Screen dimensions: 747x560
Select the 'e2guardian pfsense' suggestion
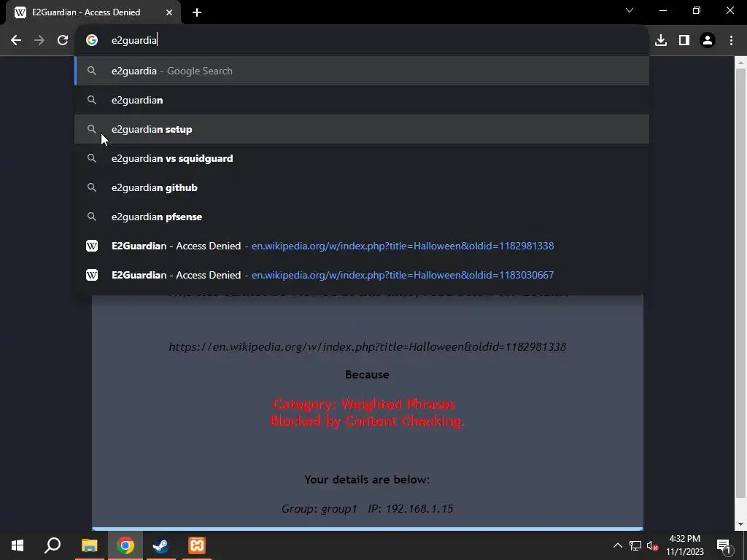362,217
